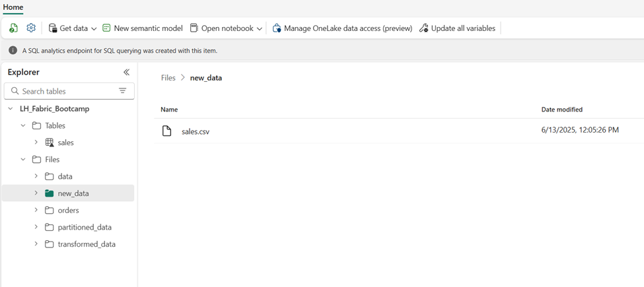Expand the transformed_data folder chevron
Screen dimensions: 644x287
click(36, 244)
